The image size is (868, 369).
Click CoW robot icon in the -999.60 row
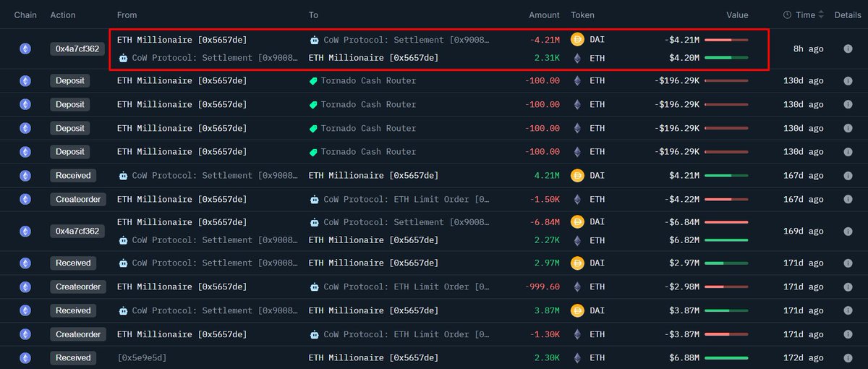coord(314,287)
